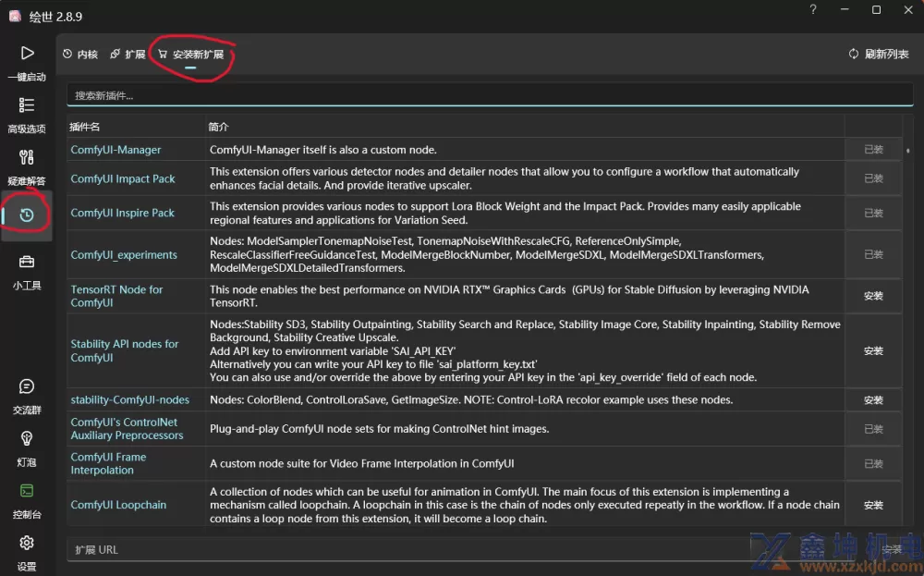The width and height of the screenshot is (924, 576).
Task: Click the 插件名 column header
Action: point(84,127)
